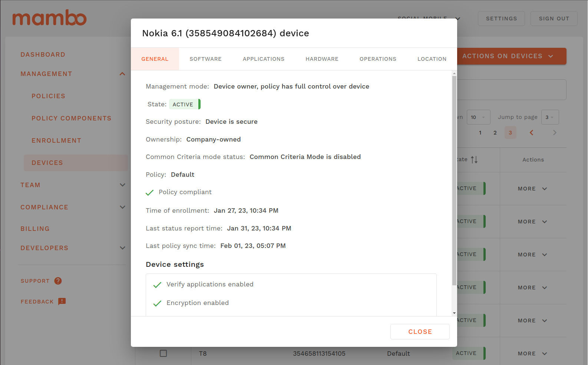Collapse the Management section chevron
588x365 pixels.
click(122, 74)
